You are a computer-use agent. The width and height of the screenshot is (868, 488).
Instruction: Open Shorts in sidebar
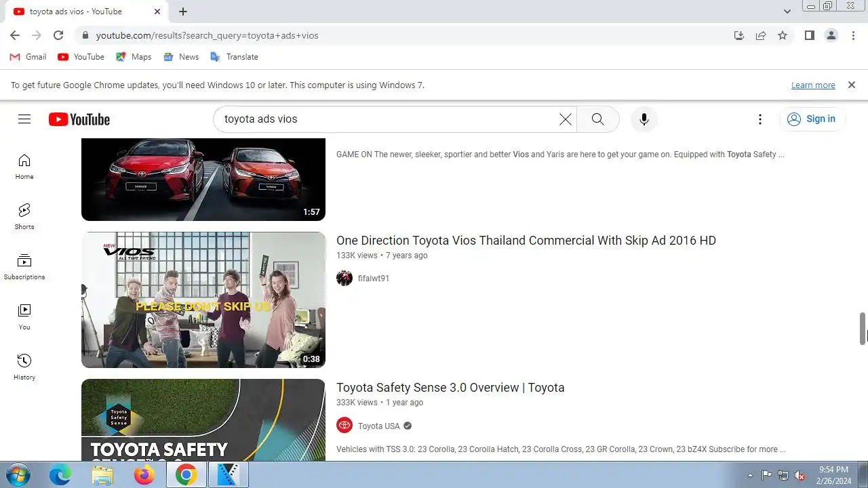point(24,217)
